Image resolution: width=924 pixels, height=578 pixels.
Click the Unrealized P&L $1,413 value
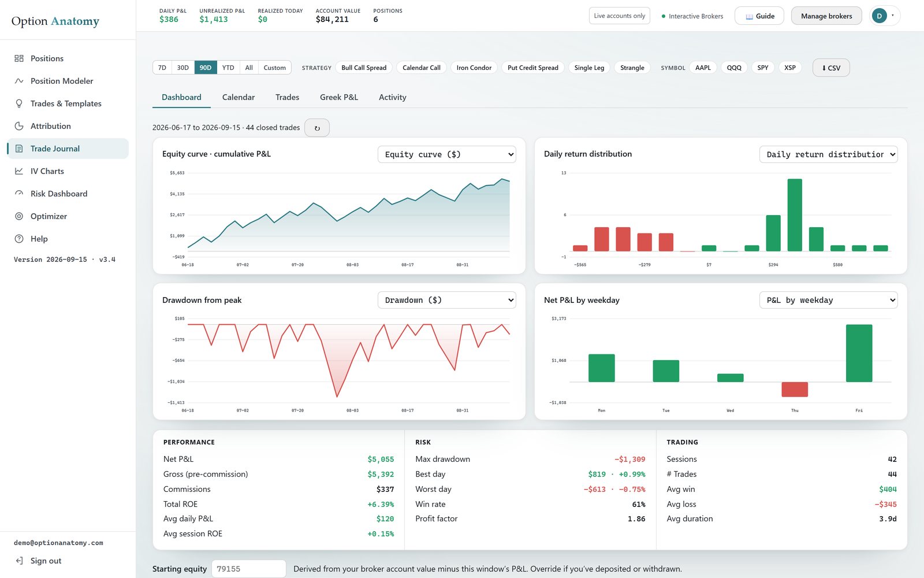(x=214, y=20)
